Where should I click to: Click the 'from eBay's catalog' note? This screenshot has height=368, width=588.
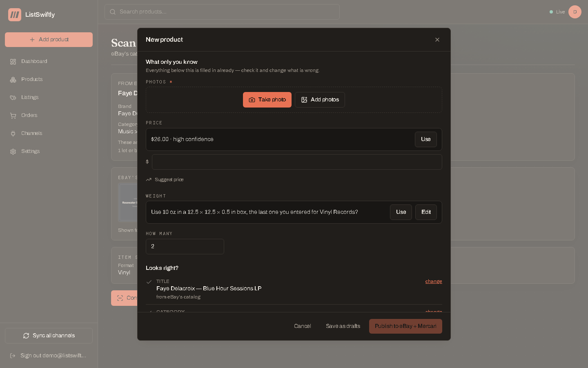178,297
